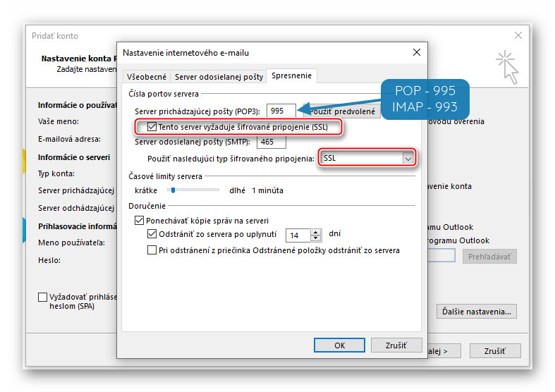Toggle Pri odstránení z priečinka Odstránené položky

point(152,250)
